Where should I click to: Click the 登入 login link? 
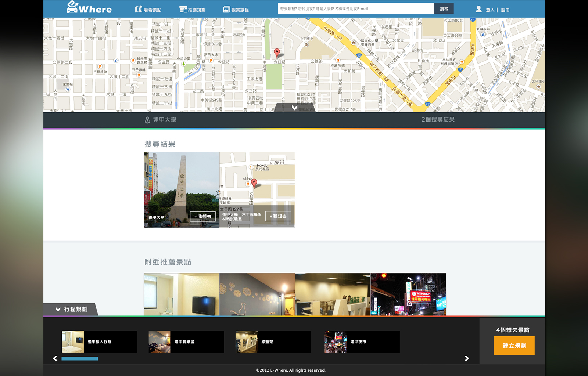coord(490,10)
